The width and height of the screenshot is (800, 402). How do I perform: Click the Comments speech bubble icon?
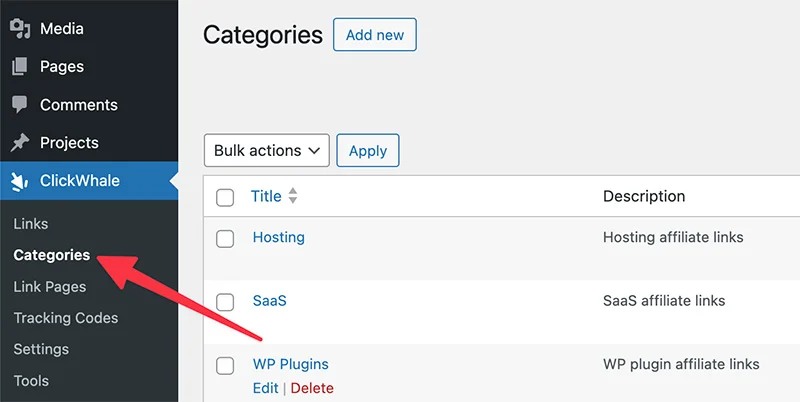(x=20, y=105)
